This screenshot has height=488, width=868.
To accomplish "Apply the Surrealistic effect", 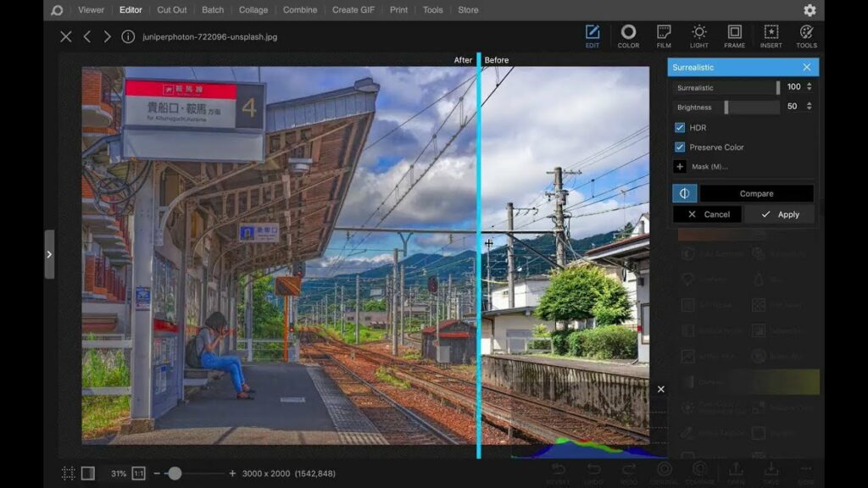I will pos(779,213).
